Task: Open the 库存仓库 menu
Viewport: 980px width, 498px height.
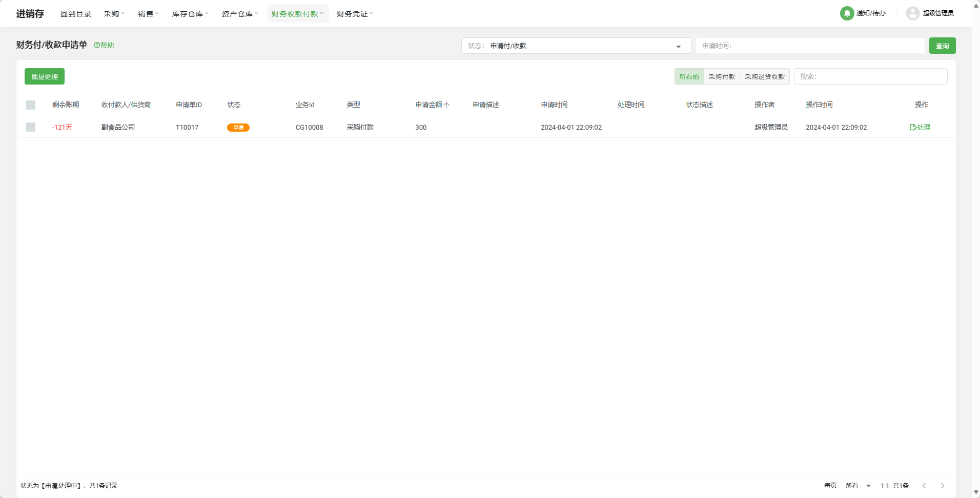Action: point(190,14)
